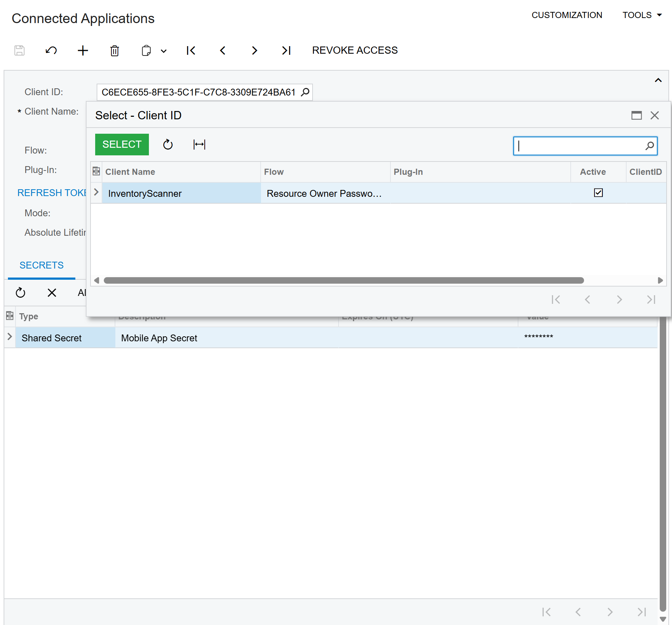Open secrets grid column configuration icon

pyautogui.click(x=10, y=316)
